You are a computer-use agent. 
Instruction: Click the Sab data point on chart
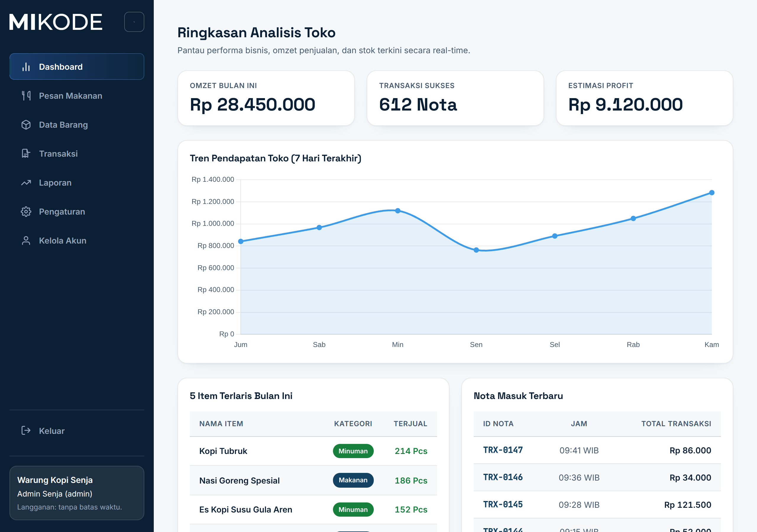click(319, 228)
